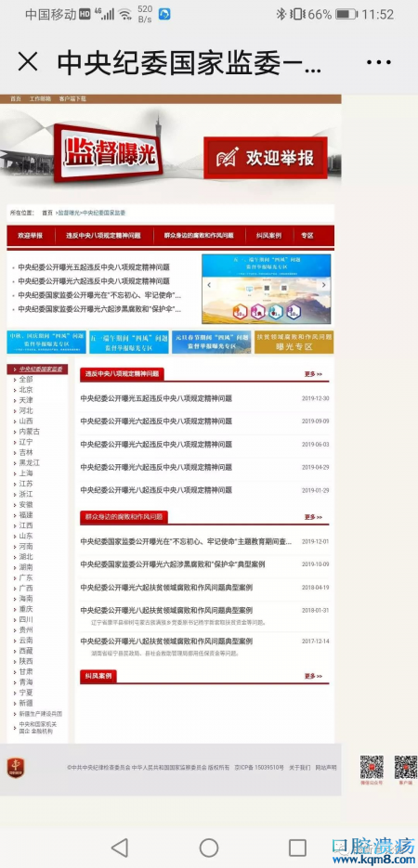Open the three-dot more options menu

(x=379, y=62)
